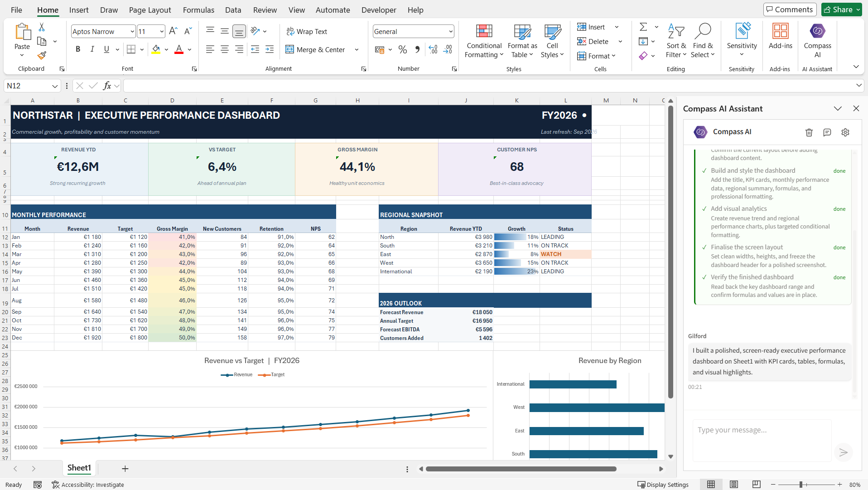Click Increase Decimal icon
Image resolution: width=868 pixels, height=490 pixels.
pyautogui.click(x=433, y=49)
